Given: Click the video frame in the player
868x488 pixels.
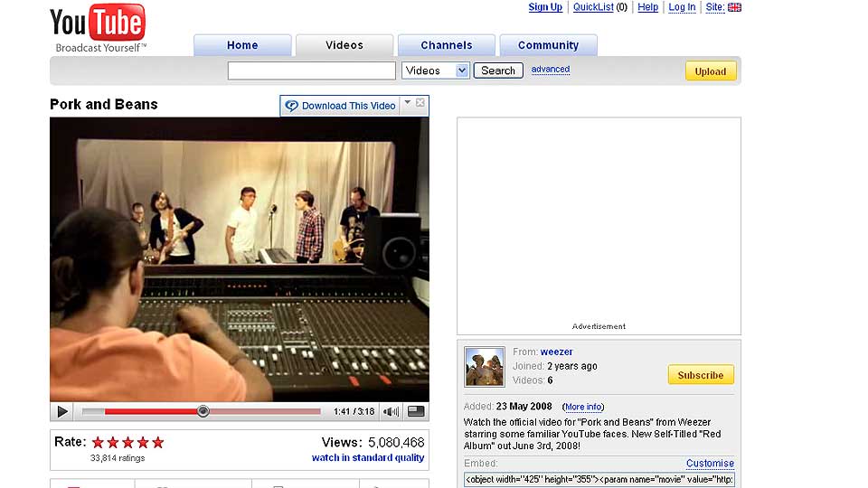Looking at the screenshot, I should click(239, 259).
